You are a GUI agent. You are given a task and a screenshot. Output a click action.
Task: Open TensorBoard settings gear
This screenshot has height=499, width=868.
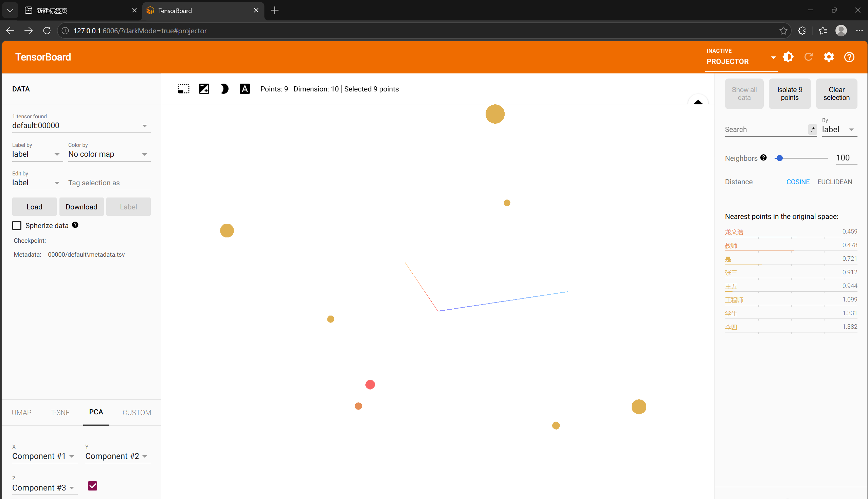tap(829, 57)
